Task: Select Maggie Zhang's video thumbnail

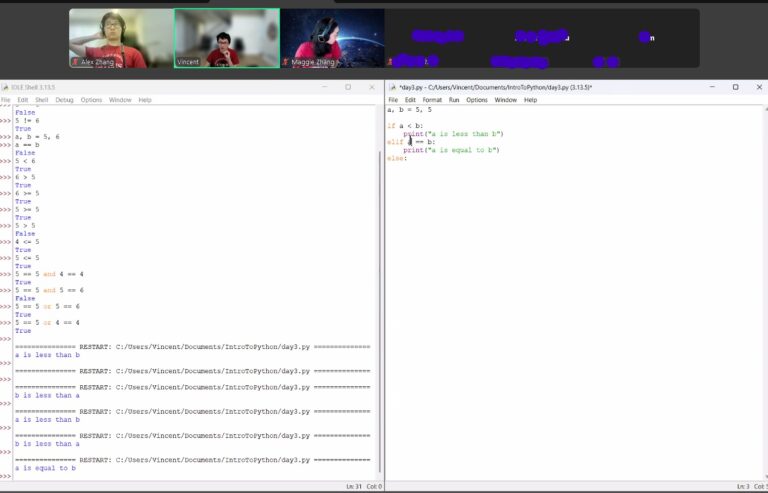Action: click(333, 38)
